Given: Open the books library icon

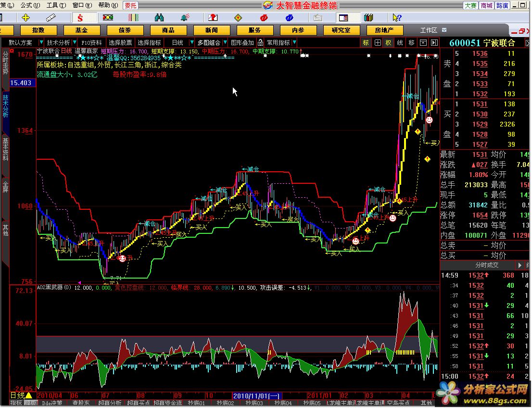Looking at the screenshot, I should click(x=368, y=18).
